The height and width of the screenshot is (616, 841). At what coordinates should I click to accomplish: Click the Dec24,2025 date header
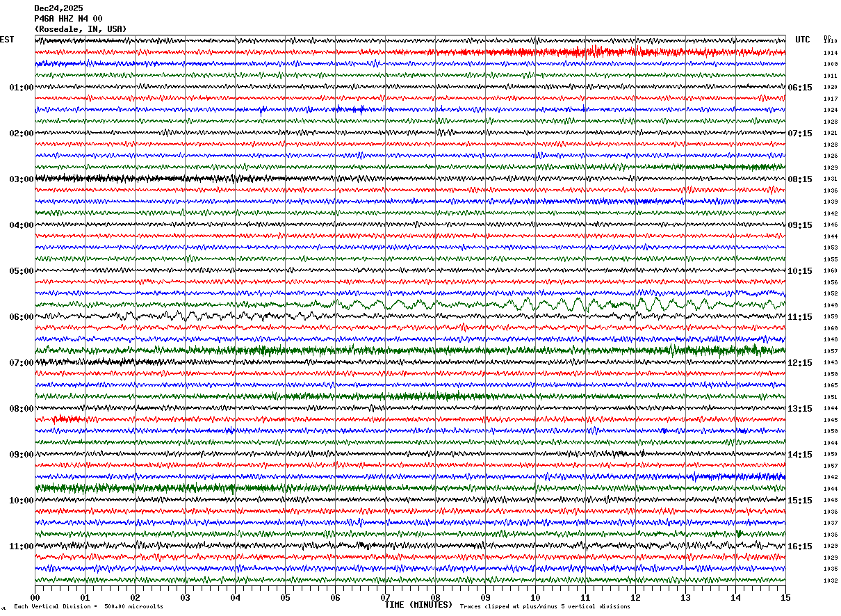58,8
